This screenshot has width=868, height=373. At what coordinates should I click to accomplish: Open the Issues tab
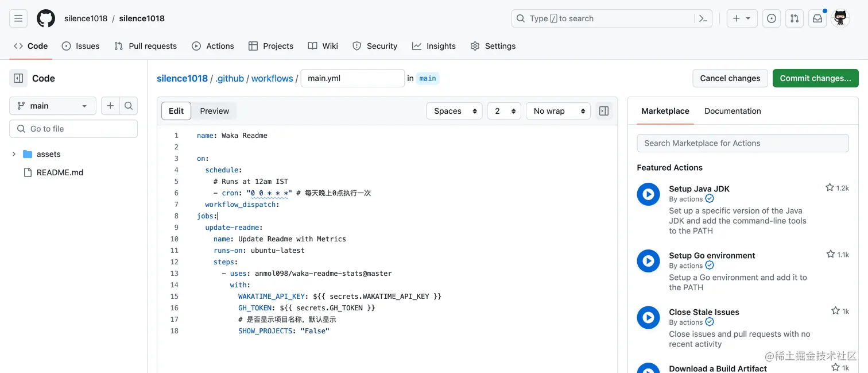pos(80,46)
